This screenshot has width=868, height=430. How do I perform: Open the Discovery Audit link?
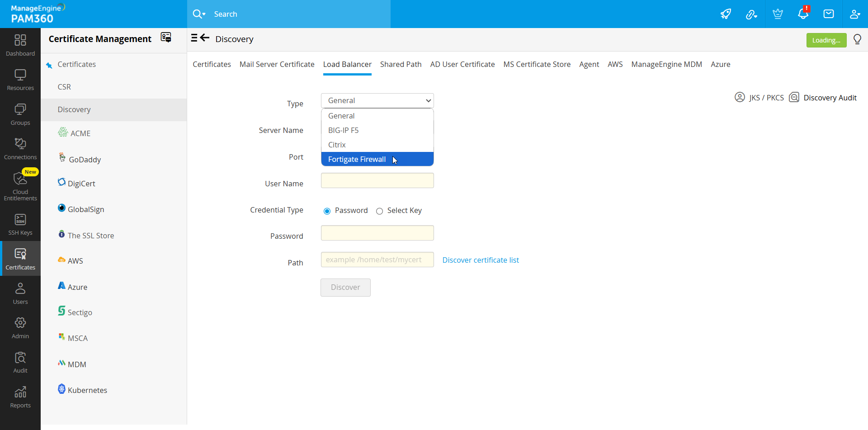click(x=830, y=98)
